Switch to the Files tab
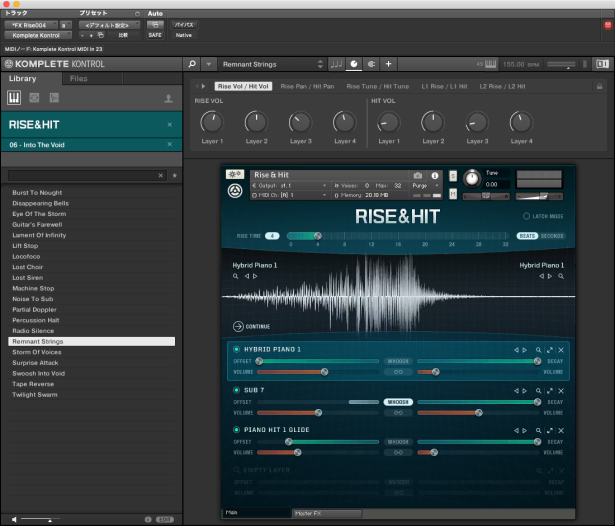 point(78,78)
